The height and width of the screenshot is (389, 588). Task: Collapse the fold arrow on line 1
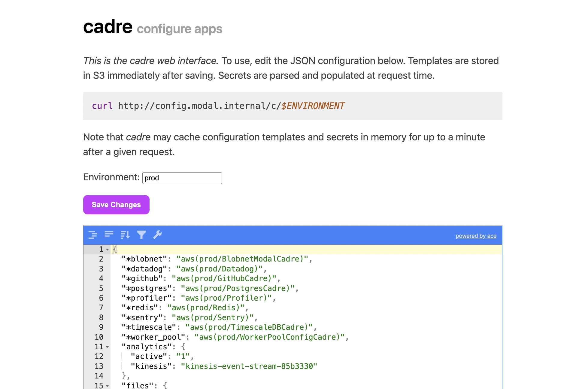[x=107, y=250]
